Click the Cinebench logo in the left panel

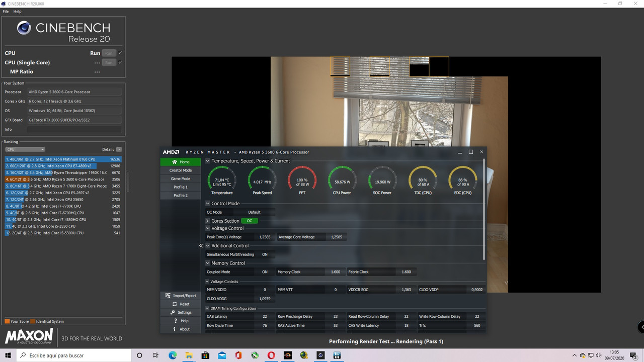click(x=24, y=28)
